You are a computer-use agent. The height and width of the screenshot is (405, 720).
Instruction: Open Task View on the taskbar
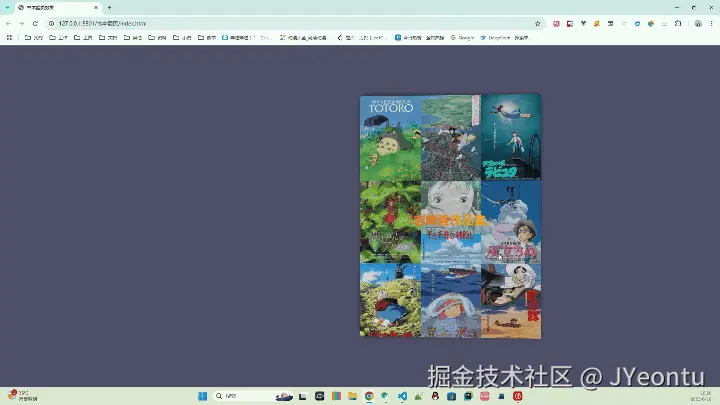tap(303, 396)
